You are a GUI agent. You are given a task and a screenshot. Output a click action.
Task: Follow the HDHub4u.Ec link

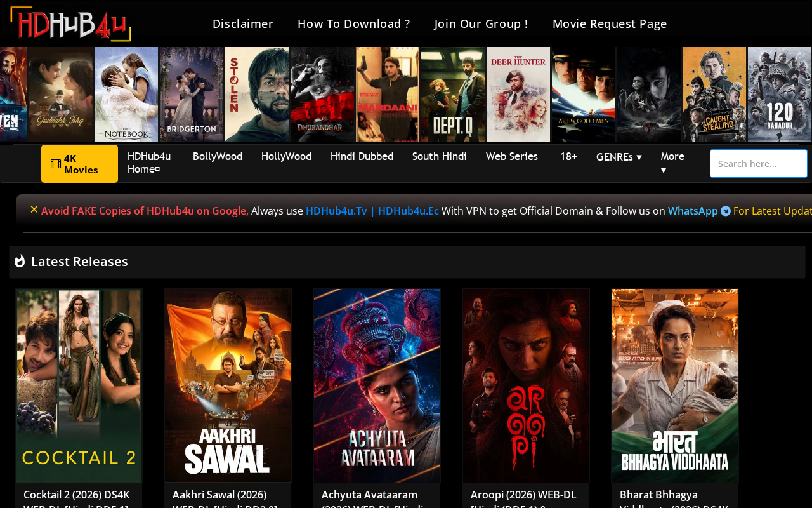pyautogui.click(x=409, y=211)
